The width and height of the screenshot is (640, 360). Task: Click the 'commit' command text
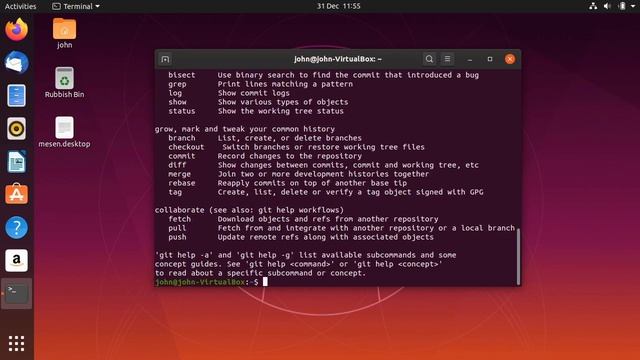[x=182, y=156]
